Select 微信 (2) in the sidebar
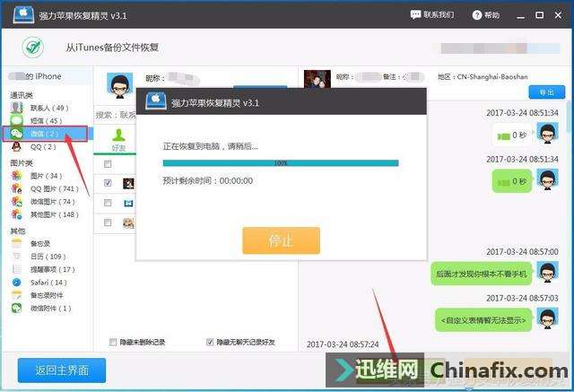The image size is (574, 392). point(40,134)
